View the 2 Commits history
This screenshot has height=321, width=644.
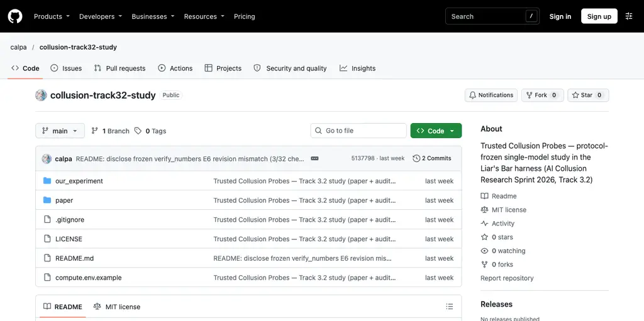click(x=432, y=158)
